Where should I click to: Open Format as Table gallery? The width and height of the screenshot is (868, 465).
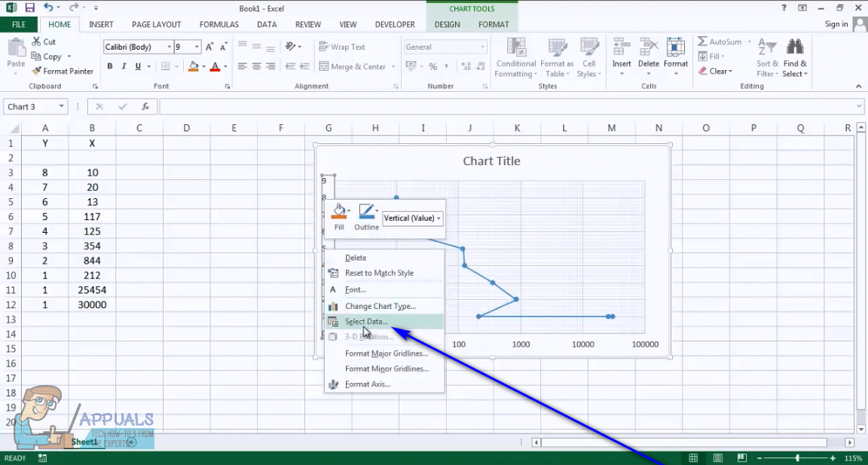(557, 58)
